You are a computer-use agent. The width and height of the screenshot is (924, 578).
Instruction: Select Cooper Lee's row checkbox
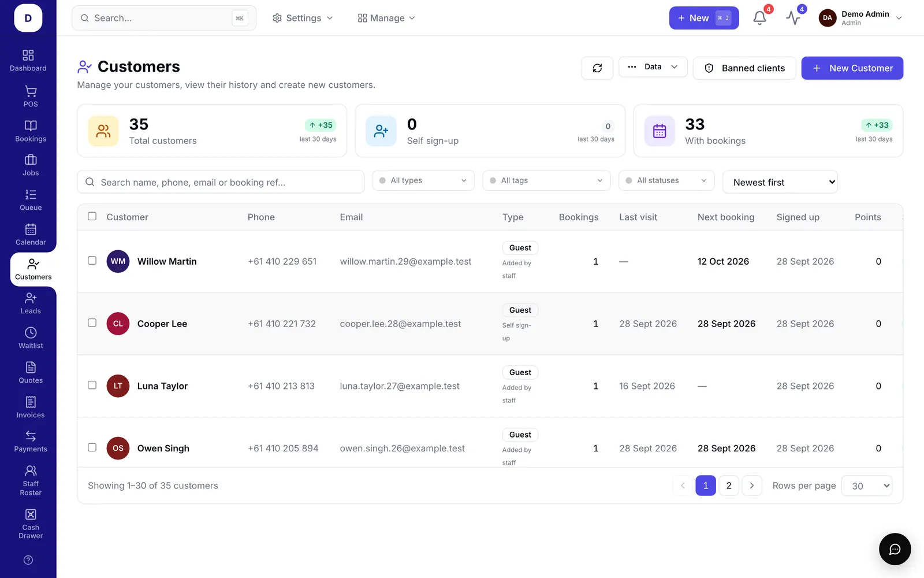(92, 323)
